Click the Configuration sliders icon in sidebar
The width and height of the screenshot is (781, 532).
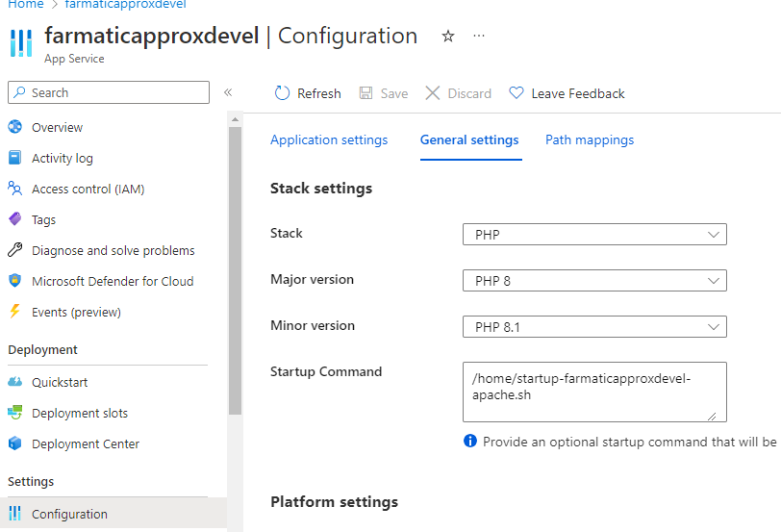click(15, 514)
